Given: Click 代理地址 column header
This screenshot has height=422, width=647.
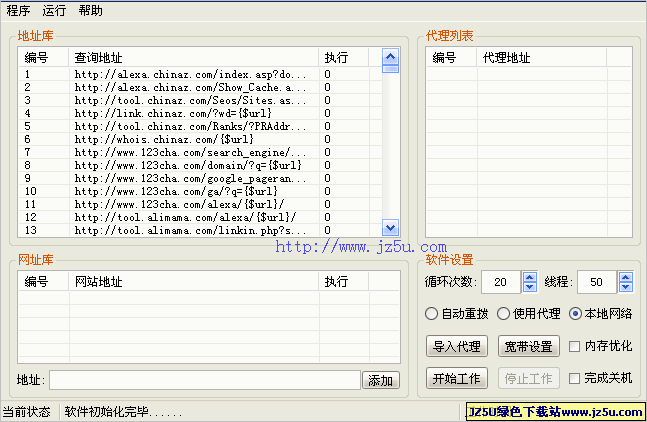Looking at the screenshot, I should click(x=541, y=57).
